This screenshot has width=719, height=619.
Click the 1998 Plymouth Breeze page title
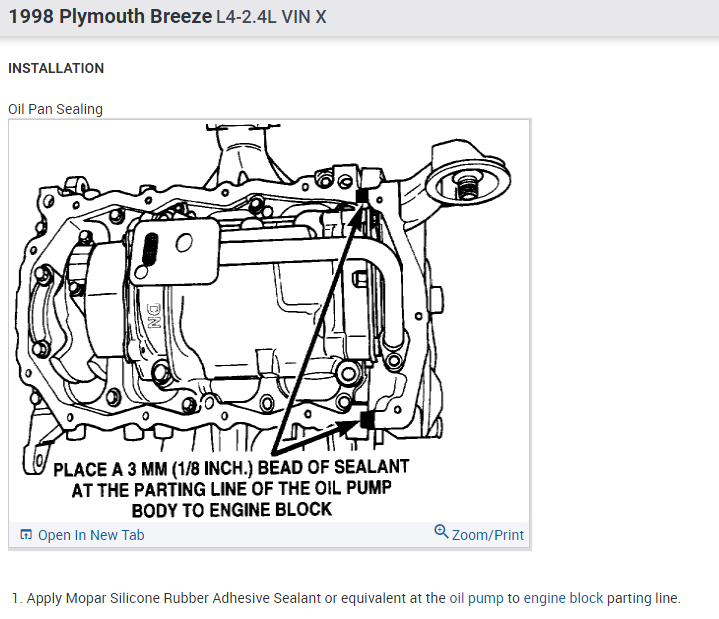coord(111,17)
